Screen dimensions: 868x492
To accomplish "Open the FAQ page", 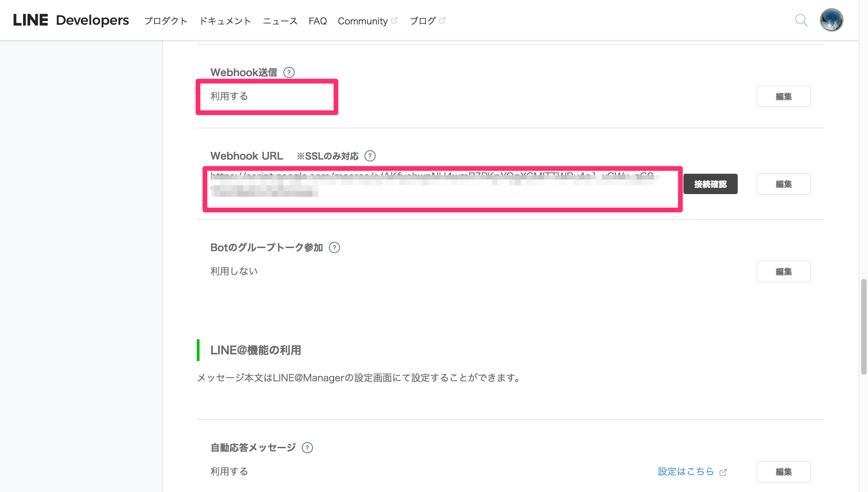I will [318, 21].
